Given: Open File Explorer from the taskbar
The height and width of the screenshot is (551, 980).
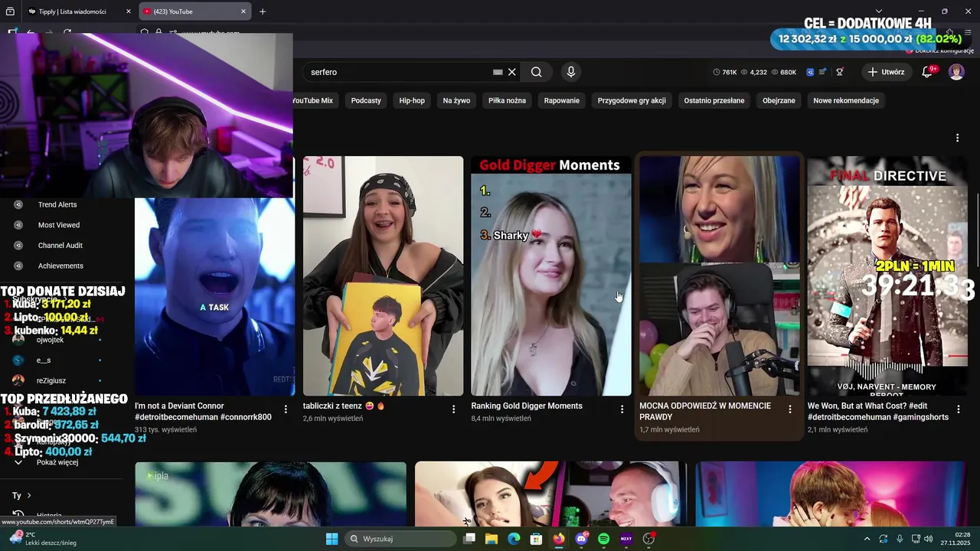Looking at the screenshot, I should (492, 539).
